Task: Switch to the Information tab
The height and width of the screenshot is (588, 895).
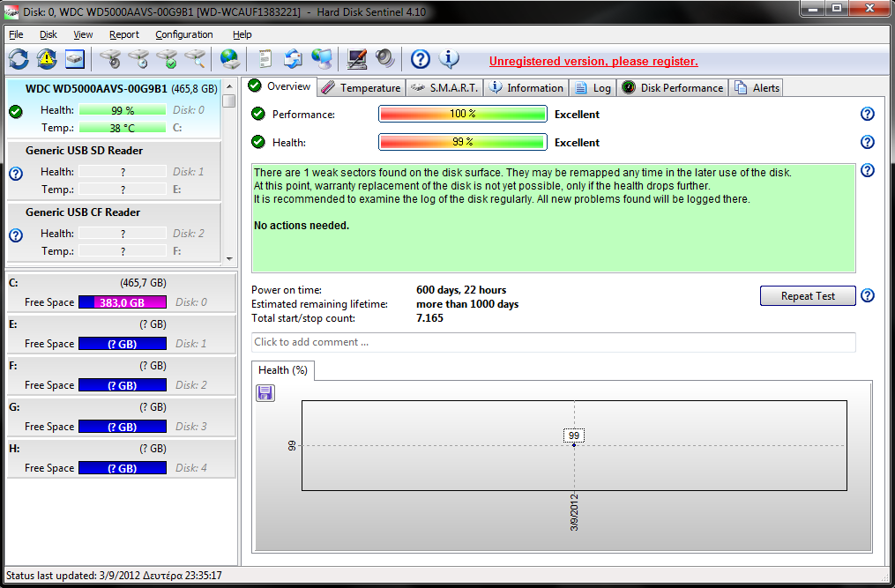Action: (526, 88)
